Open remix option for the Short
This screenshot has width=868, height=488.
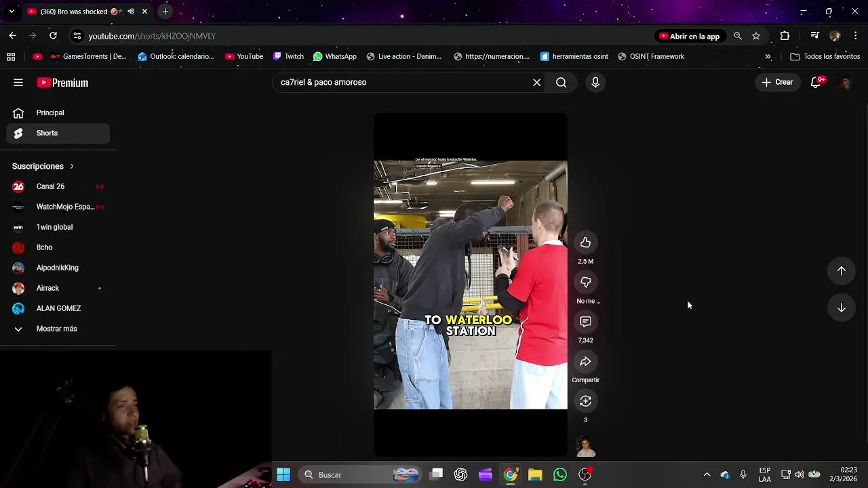[x=585, y=401]
